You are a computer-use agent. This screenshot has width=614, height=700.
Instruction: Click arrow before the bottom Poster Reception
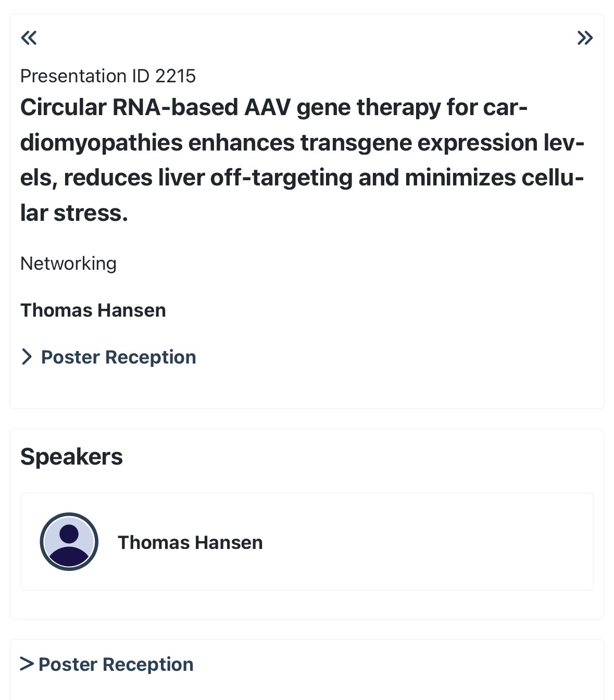coord(27,664)
